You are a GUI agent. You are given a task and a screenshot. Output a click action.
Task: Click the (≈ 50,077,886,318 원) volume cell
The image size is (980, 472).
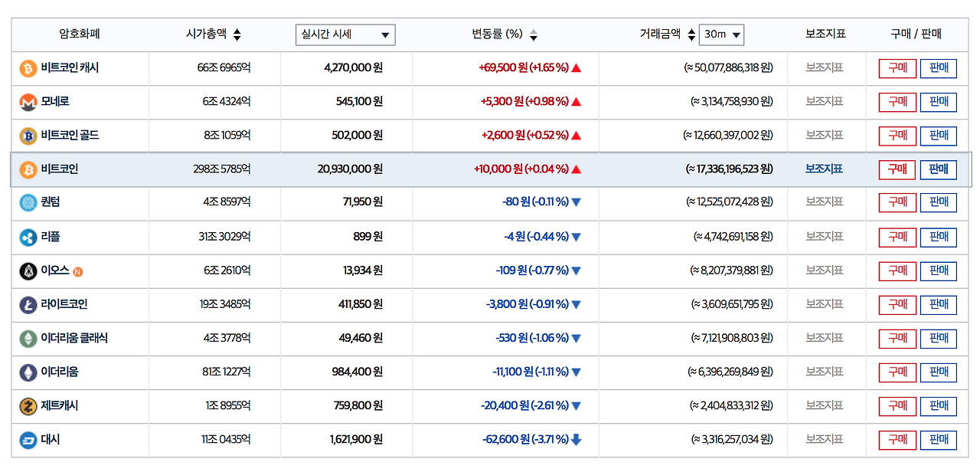click(729, 67)
